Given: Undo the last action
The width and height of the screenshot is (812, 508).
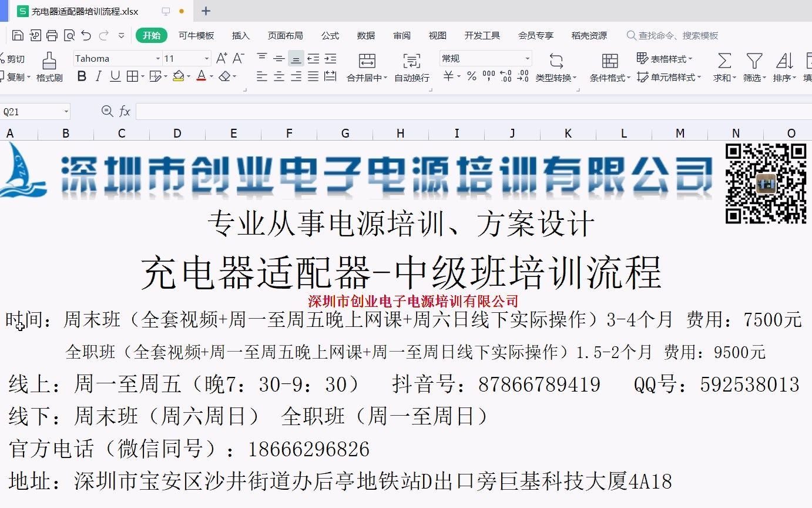Looking at the screenshot, I should 86,35.
